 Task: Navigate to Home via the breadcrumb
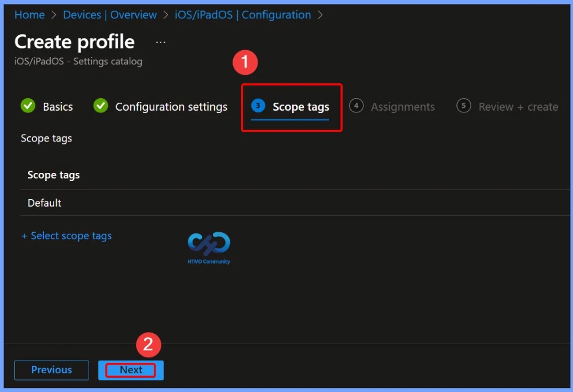pyautogui.click(x=29, y=15)
